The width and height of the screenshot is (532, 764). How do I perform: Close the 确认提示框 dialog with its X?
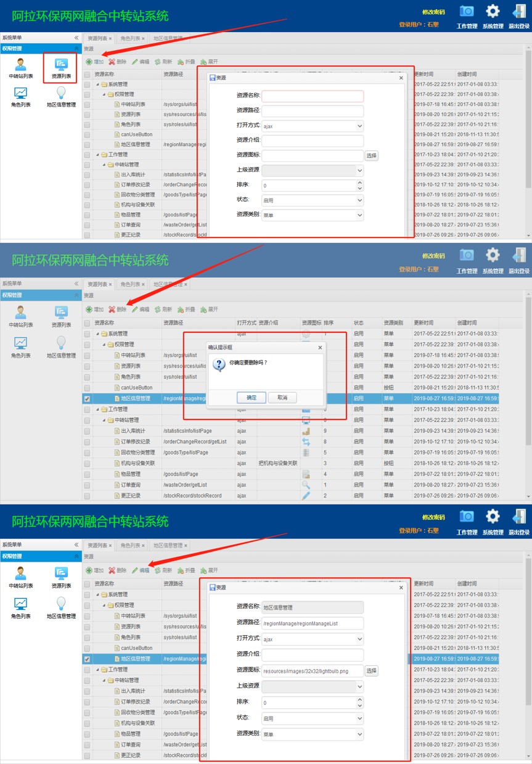pos(320,348)
